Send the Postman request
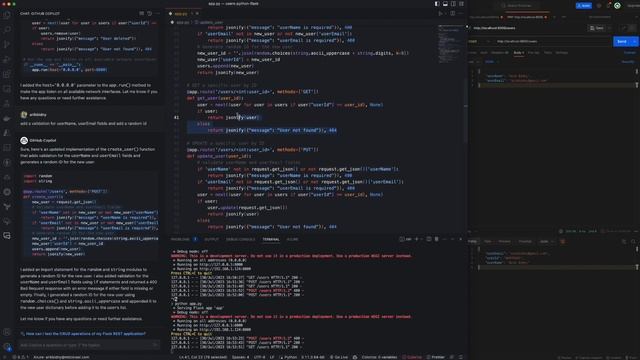640x360 pixels. (x=621, y=41)
